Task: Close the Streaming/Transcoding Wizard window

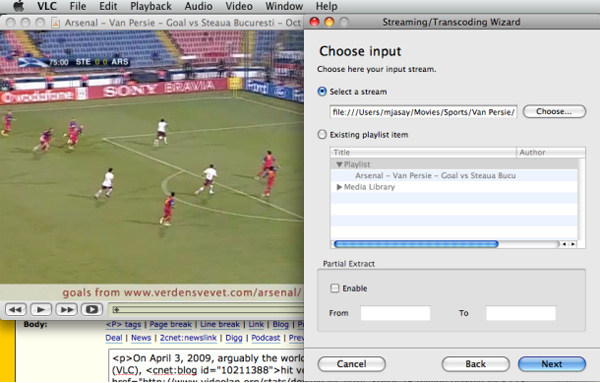Action: pyautogui.click(x=314, y=22)
